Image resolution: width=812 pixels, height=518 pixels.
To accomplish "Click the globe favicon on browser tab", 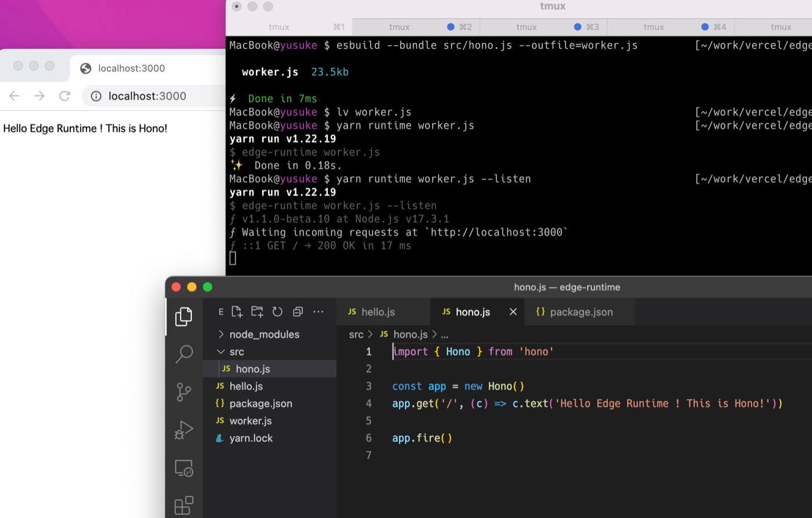I will pos(86,68).
